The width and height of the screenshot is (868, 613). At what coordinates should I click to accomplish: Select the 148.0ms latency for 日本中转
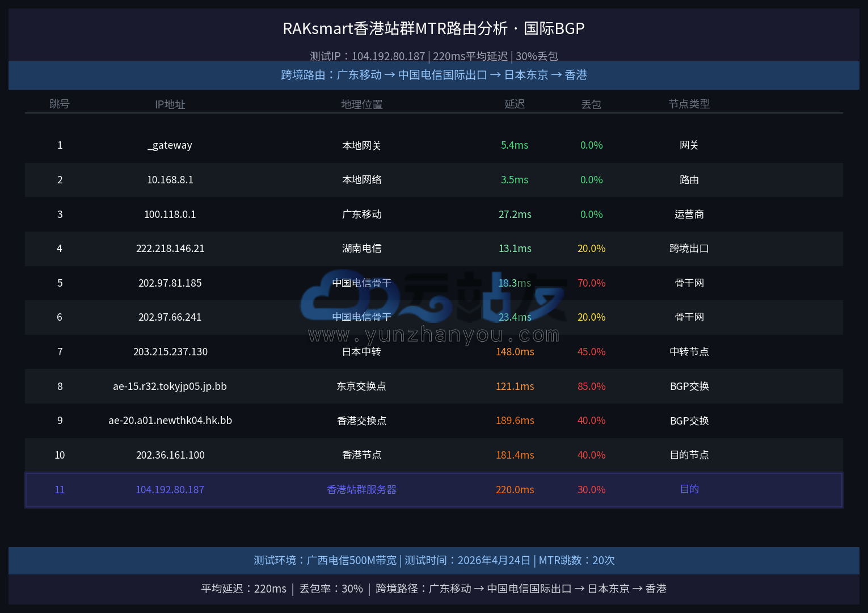coord(515,352)
